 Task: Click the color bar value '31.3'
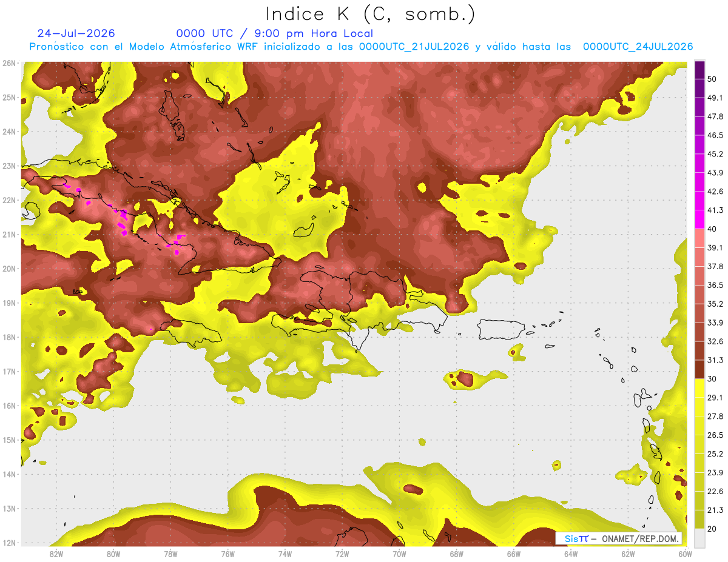coord(715,360)
